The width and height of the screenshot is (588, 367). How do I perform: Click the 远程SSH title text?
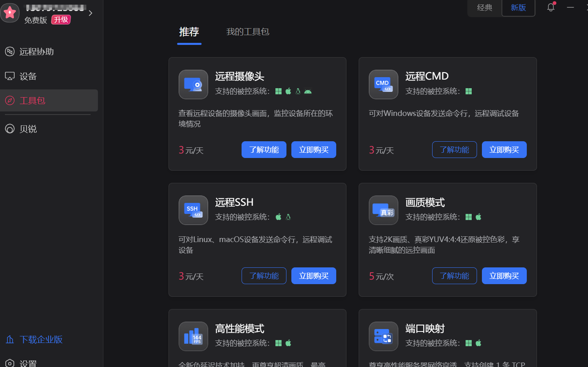(234, 202)
